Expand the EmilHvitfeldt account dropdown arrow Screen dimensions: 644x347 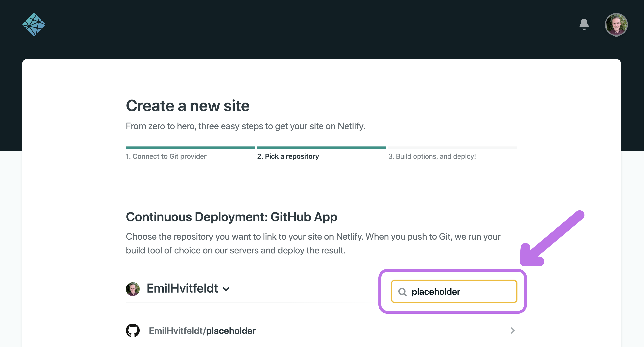tap(226, 289)
